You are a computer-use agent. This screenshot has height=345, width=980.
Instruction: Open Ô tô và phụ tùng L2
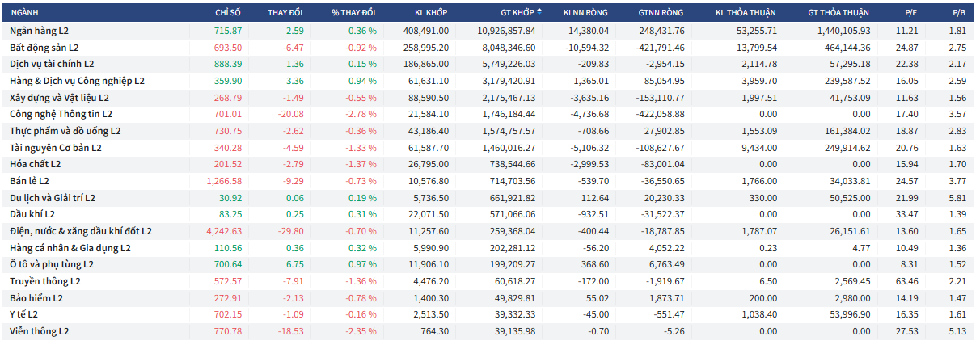(x=51, y=264)
